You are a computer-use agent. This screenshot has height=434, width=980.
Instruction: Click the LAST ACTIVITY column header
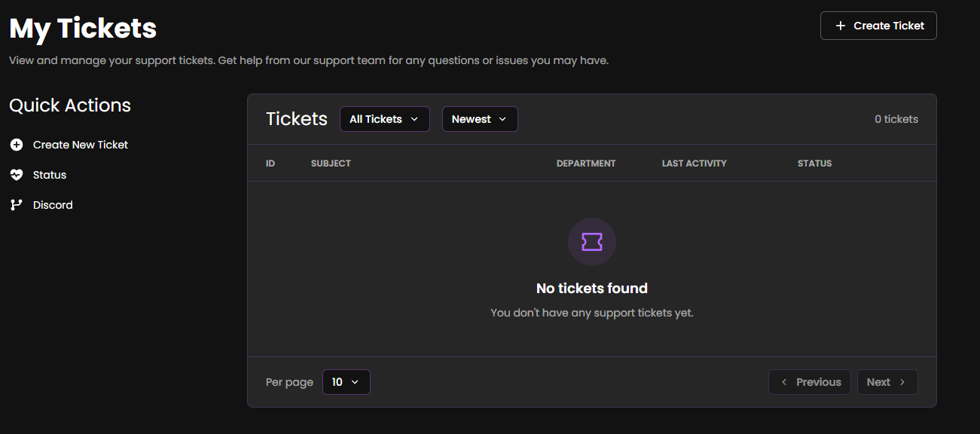pyautogui.click(x=695, y=164)
